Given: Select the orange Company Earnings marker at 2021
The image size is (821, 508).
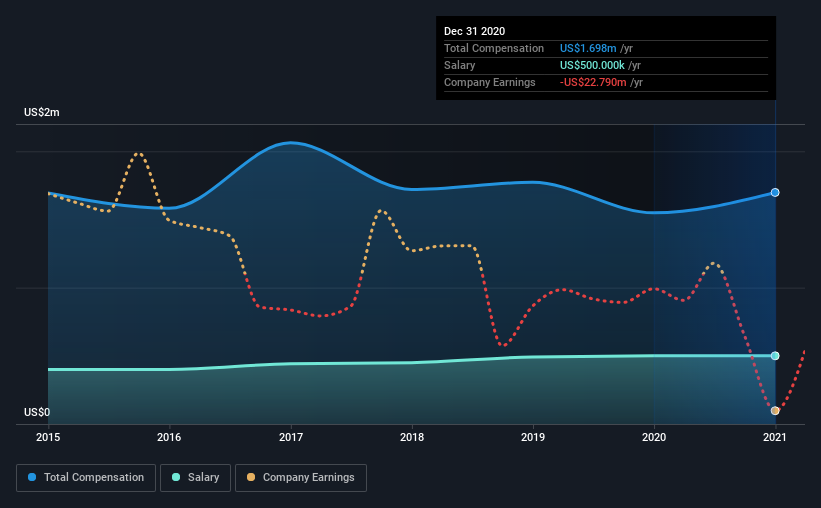Looking at the screenshot, I should pyautogui.click(x=775, y=411).
